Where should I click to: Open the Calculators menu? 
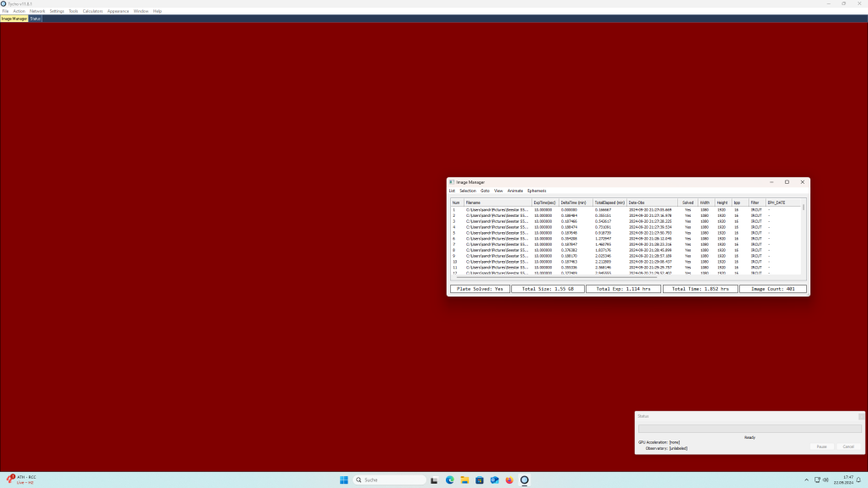click(x=92, y=11)
